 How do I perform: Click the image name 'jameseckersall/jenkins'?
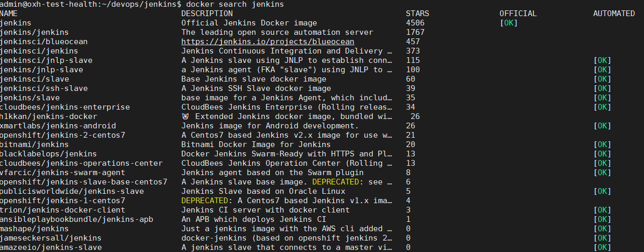pos(50,238)
